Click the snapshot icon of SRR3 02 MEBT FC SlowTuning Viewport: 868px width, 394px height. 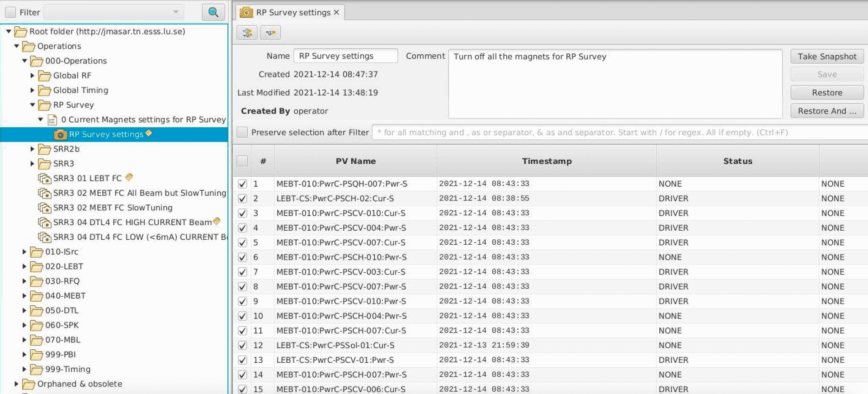click(44, 208)
